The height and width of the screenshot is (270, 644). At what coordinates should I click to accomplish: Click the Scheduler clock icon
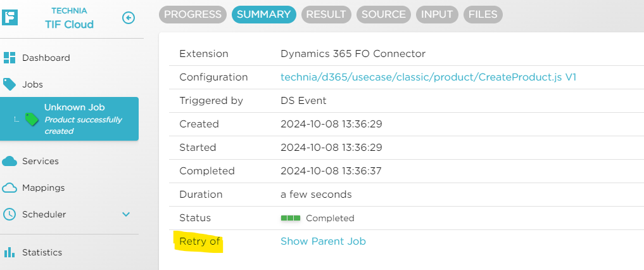(x=9, y=214)
